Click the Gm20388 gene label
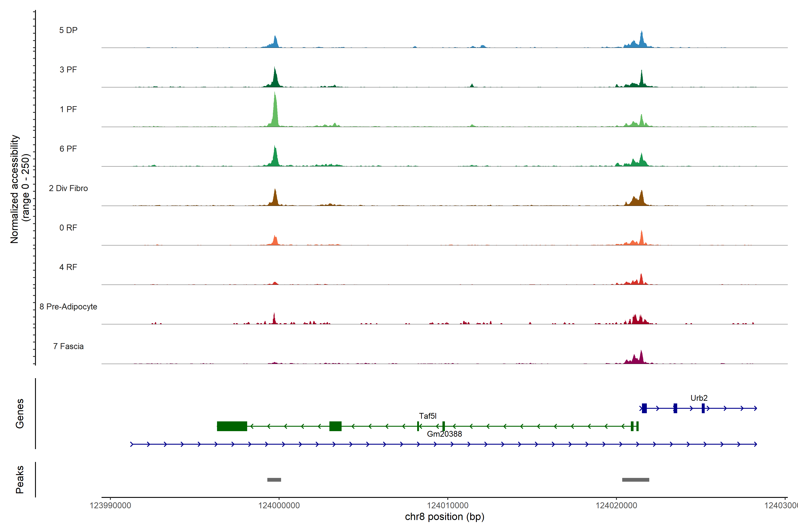Viewport: 798px width, 532px height. point(444,434)
